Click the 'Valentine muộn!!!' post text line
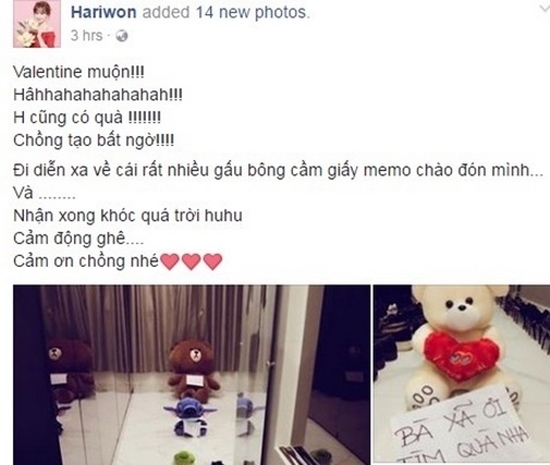Screen dimensions: 550x465 tap(79, 72)
